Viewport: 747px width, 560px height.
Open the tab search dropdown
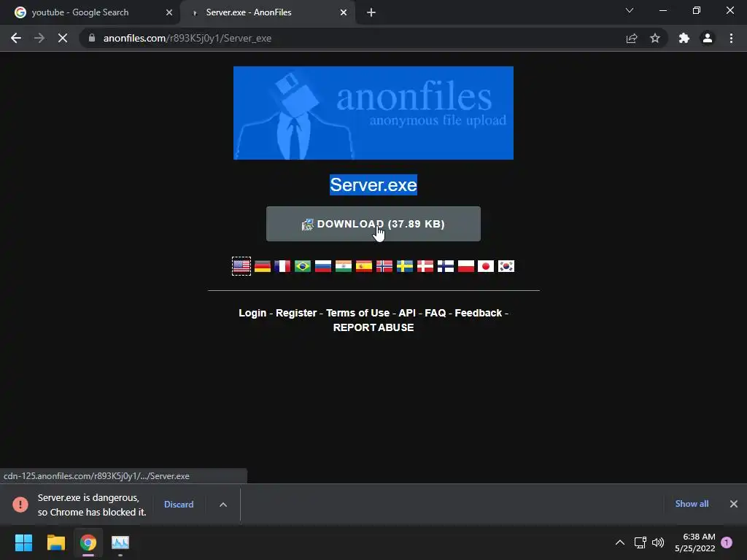coord(630,10)
